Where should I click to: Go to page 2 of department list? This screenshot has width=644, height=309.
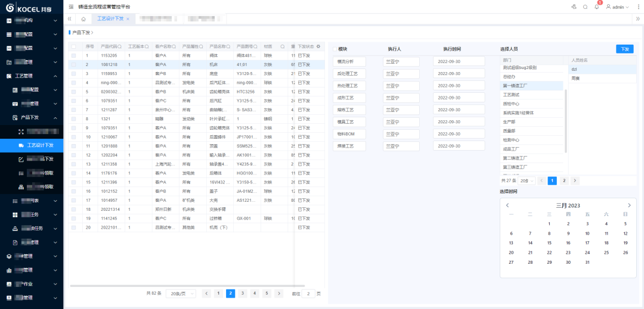pos(564,180)
